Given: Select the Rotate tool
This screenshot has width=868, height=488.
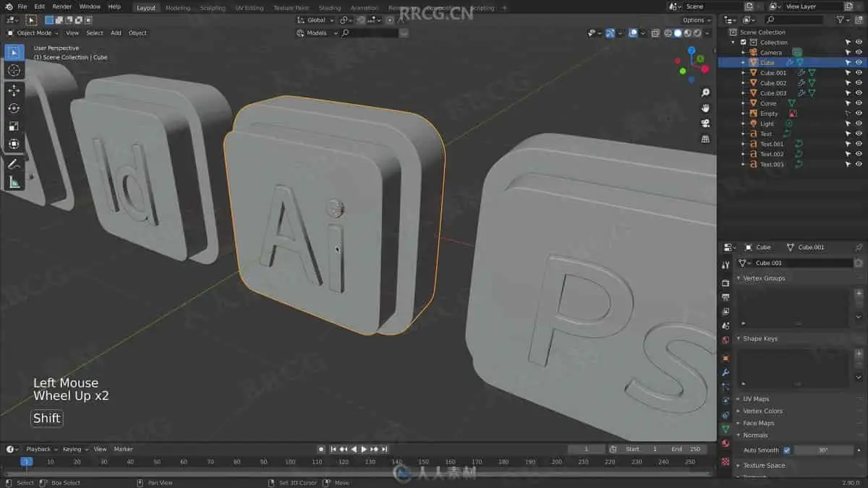Looking at the screenshot, I should [14, 108].
